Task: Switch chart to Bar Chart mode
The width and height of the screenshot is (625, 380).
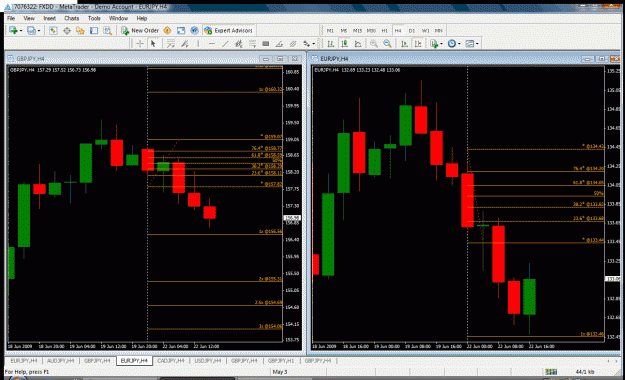Action: click(331, 43)
